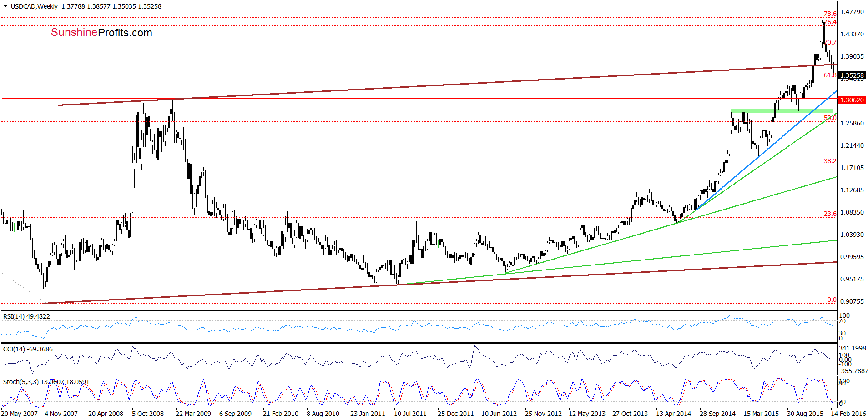Click the Stoch(5,3,3) indicator label
The width and height of the screenshot is (868, 420).
(x=46, y=382)
